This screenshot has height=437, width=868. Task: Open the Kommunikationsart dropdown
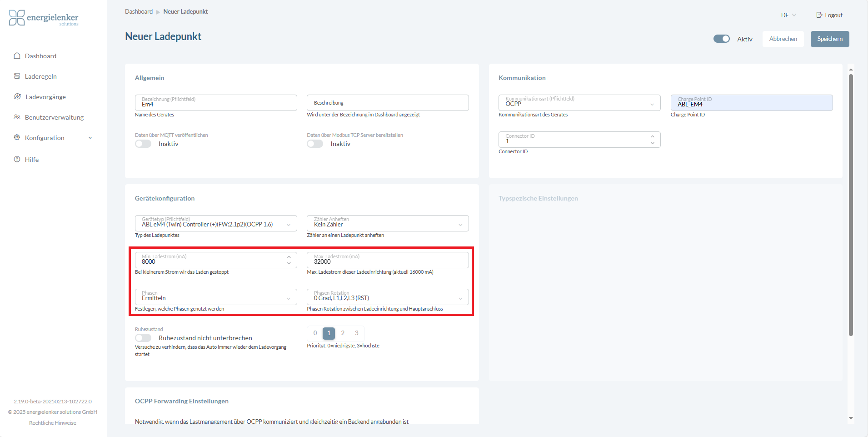click(x=579, y=103)
